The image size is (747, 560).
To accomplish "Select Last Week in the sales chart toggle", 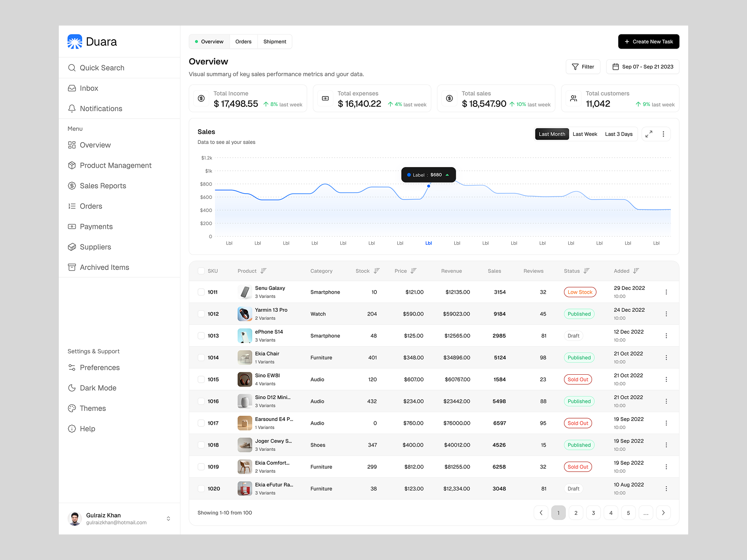I will pyautogui.click(x=585, y=134).
